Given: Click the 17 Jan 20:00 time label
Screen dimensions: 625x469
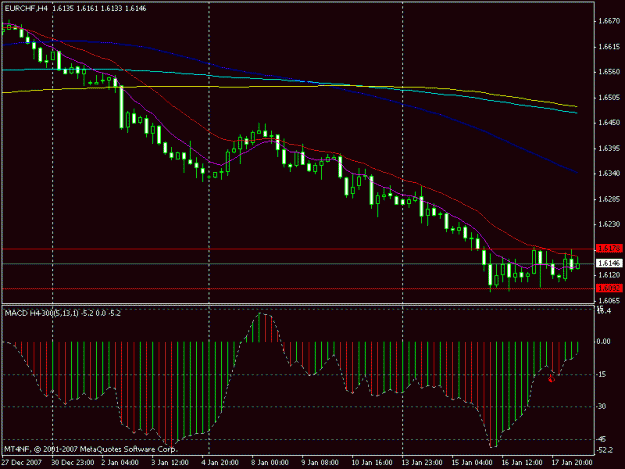Looking at the screenshot, I should [572, 463].
